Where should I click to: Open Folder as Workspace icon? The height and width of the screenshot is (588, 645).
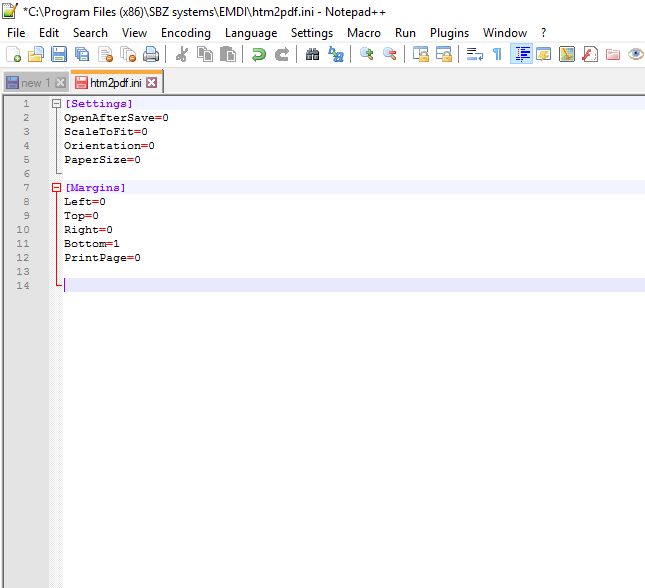click(x=613, y=54)
